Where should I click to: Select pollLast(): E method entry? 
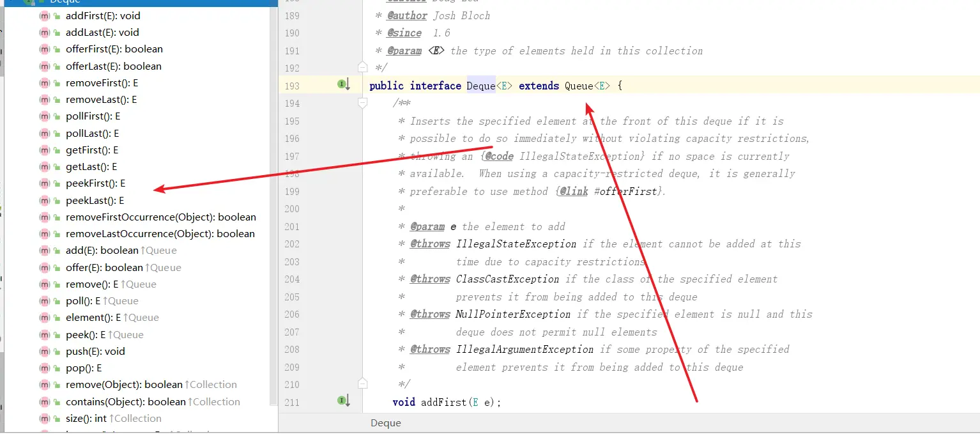pos(93,133)
